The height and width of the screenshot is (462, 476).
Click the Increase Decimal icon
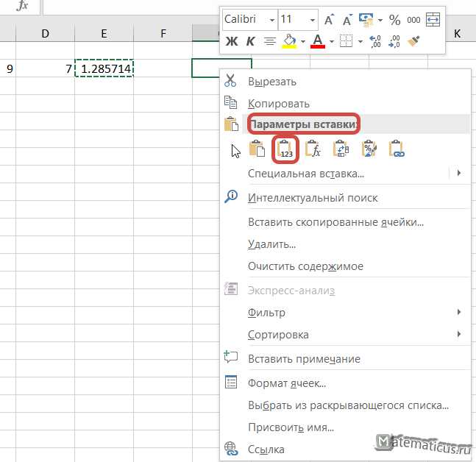[x=375, y=41]
